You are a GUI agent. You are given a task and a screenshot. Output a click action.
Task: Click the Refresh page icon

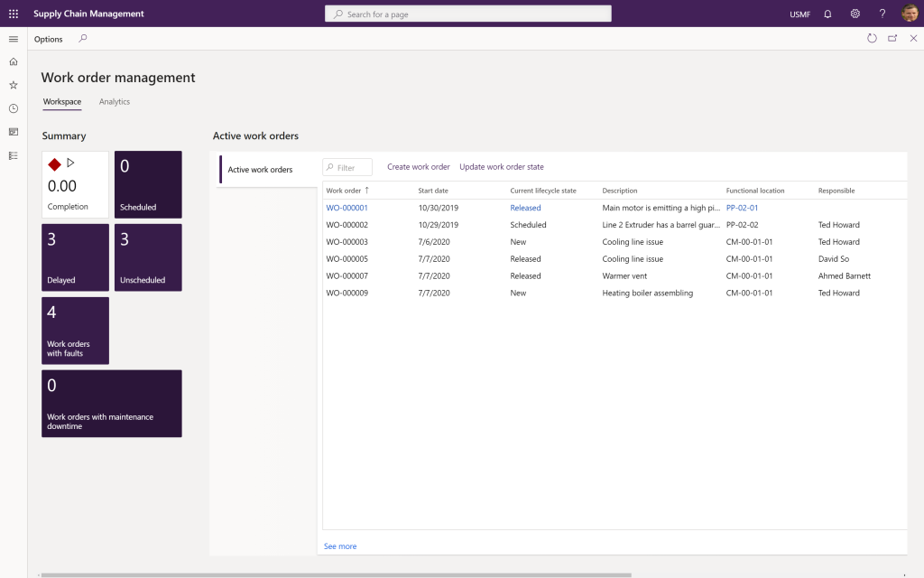click(x=872, y=39)
